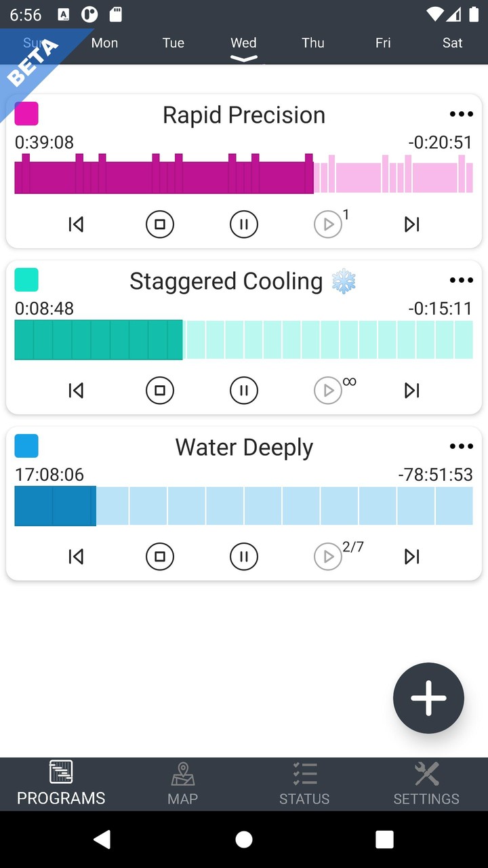Viewport: 488px width, 868px height.
Task: Stop the Staggered Cooling program
Action: pyautogui.click(x=160, y=390)
